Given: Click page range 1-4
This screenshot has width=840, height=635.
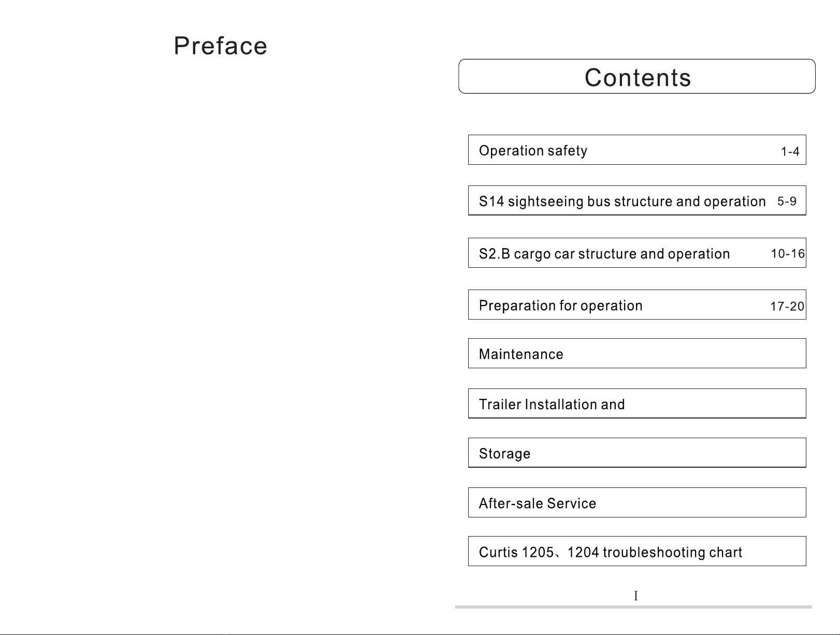Looking at the screenshot, I should point(790,152).
